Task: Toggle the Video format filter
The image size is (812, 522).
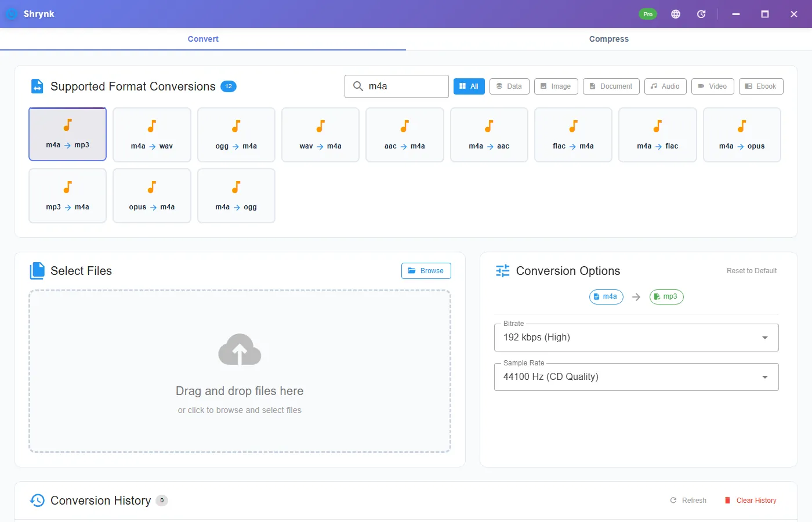Action: pos(713,86)
